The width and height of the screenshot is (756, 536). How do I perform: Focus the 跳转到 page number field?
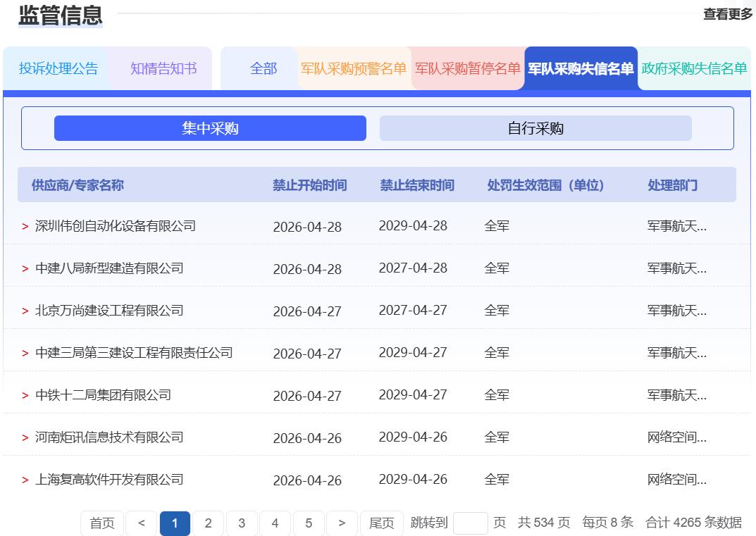tap(471, 523)
